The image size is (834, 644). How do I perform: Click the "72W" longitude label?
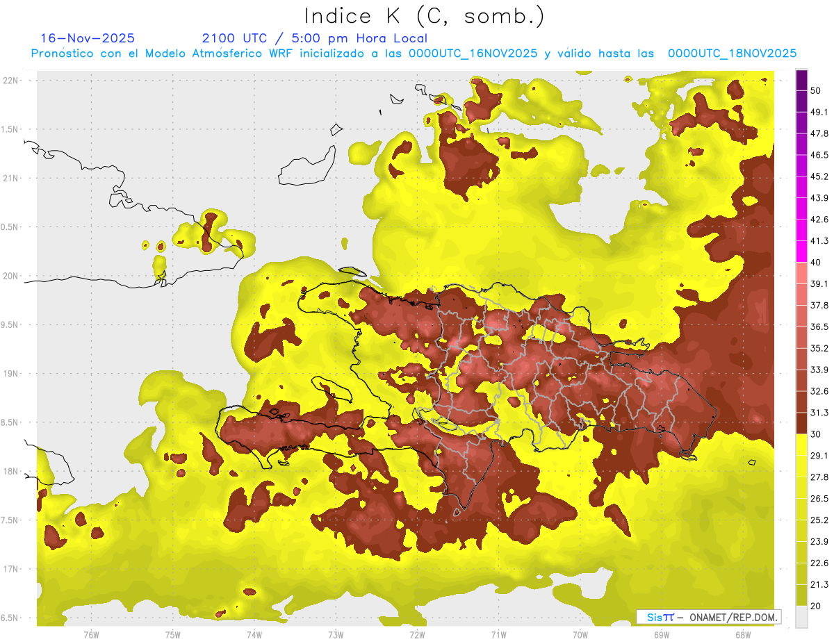tap(417, 634)
